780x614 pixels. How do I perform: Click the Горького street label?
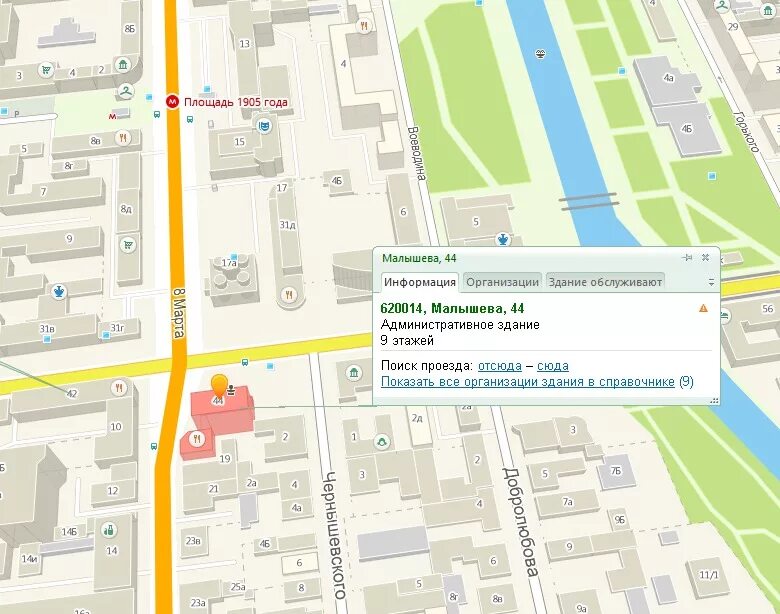pyautogui.click(x=747, y=131)
